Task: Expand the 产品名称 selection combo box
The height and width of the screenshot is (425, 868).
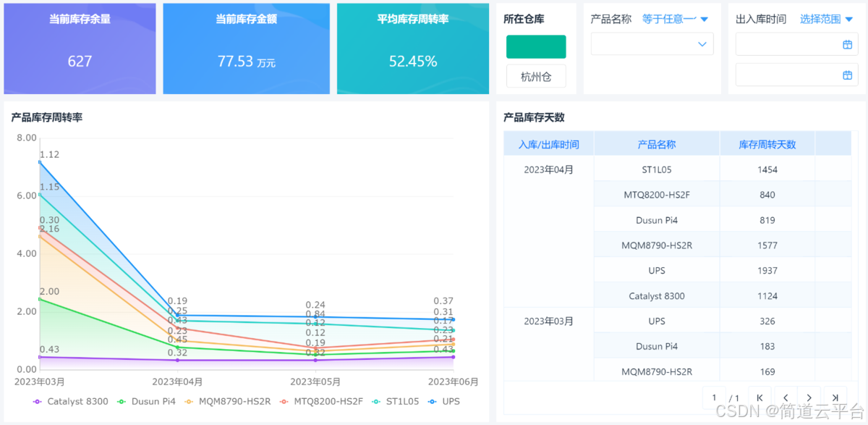Action: click(652, 44)
